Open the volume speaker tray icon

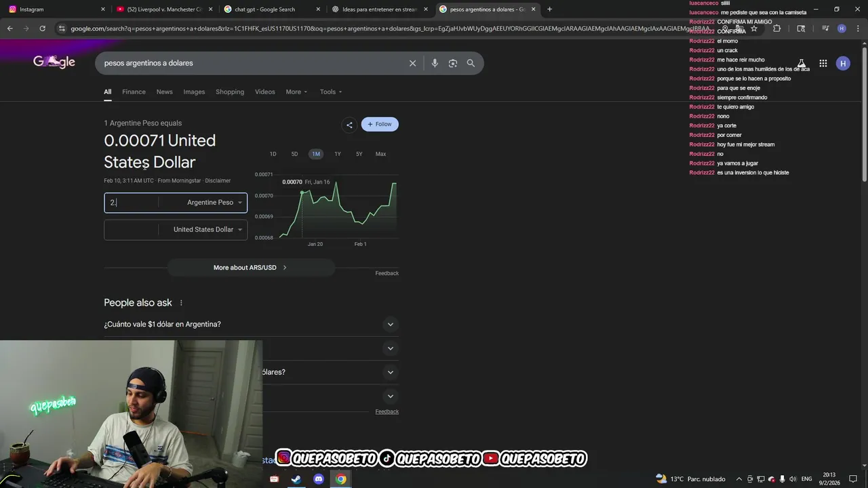click(793, 479)
